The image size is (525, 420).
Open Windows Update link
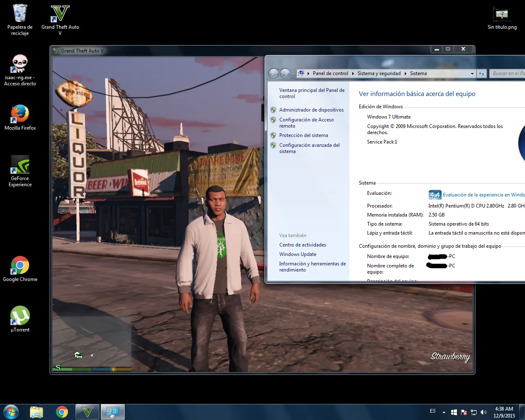tap(298, 254)
